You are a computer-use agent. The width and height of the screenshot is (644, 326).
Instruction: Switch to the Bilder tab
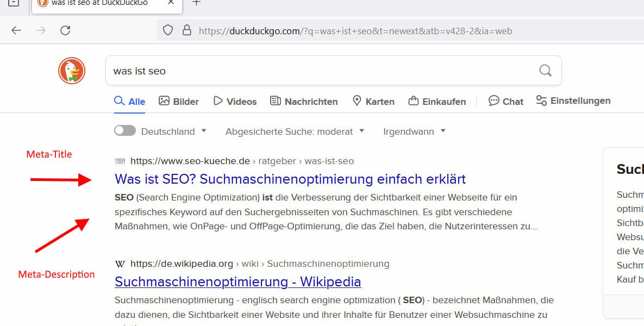[x=179, y=102]
